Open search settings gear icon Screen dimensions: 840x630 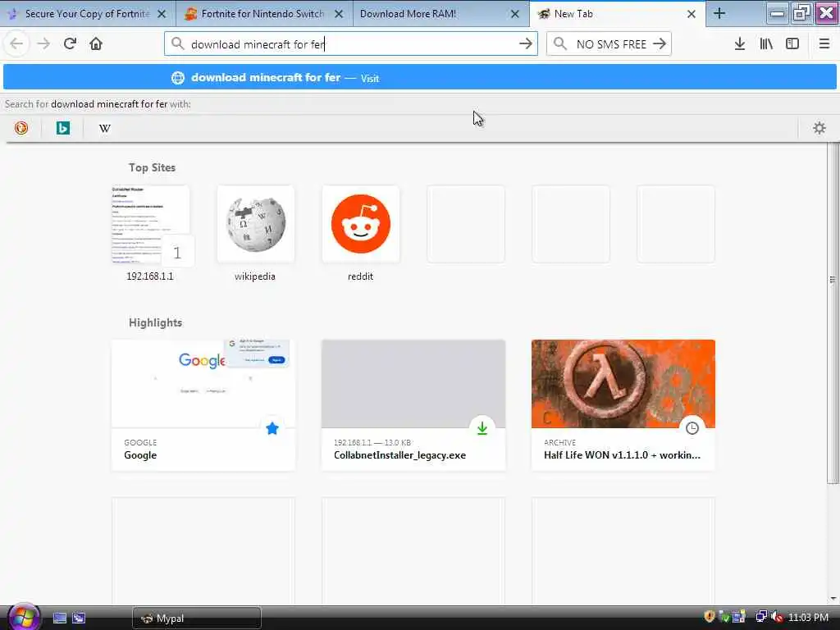pyautogui.click(x=819, y=127)
